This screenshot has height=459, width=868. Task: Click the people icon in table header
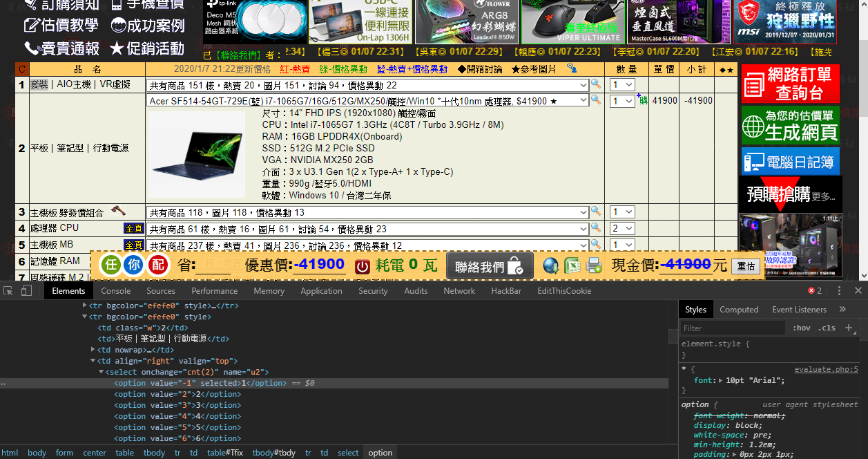click(571, 68)
